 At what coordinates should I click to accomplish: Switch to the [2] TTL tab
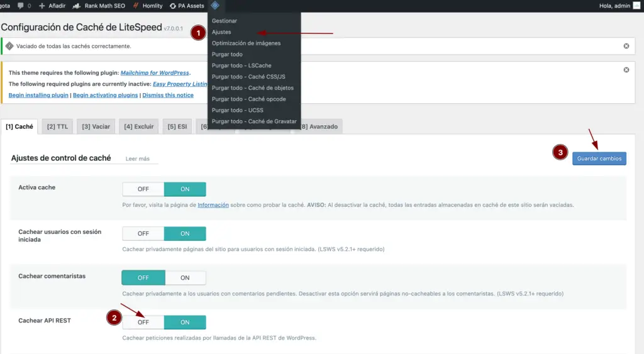coord(57,126)
